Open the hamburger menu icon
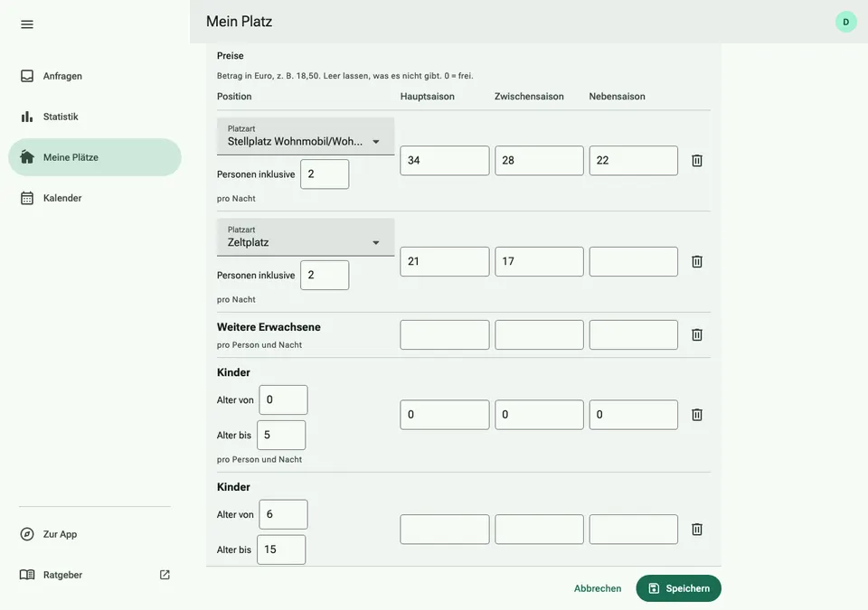 click(x=26, y=24)
